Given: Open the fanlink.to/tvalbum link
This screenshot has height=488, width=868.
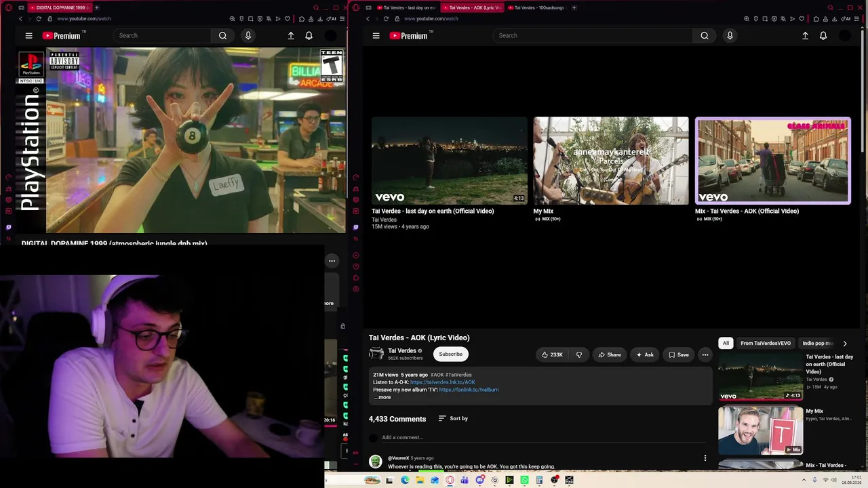Looking at the screenshot, I should pyautogui.click(x=469, y=390).
